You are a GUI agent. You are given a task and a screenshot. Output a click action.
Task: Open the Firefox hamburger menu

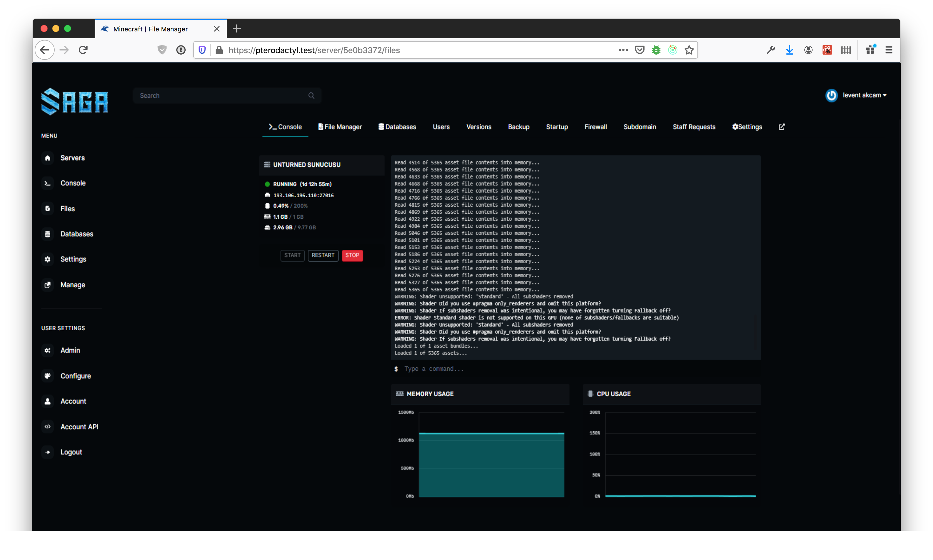coord(889,50)
